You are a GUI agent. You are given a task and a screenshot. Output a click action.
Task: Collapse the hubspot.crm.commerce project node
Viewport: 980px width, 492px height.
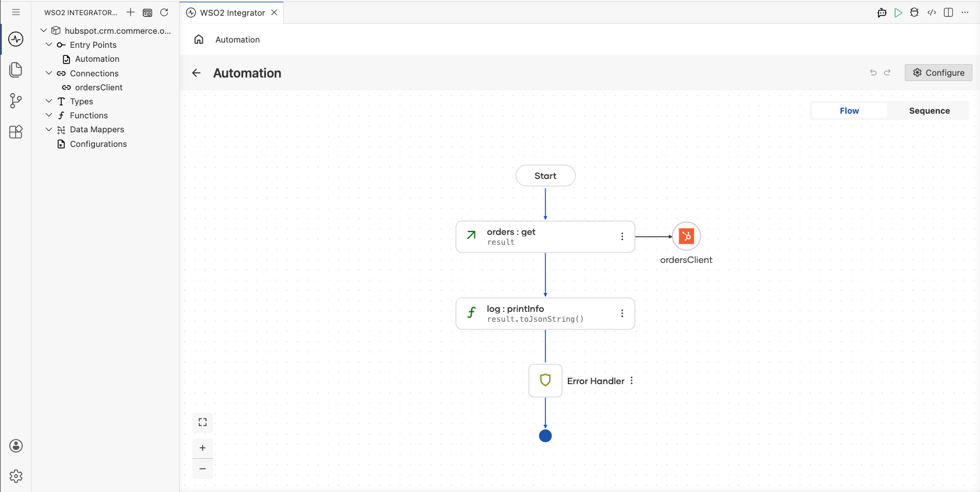[x=44, y=30]
